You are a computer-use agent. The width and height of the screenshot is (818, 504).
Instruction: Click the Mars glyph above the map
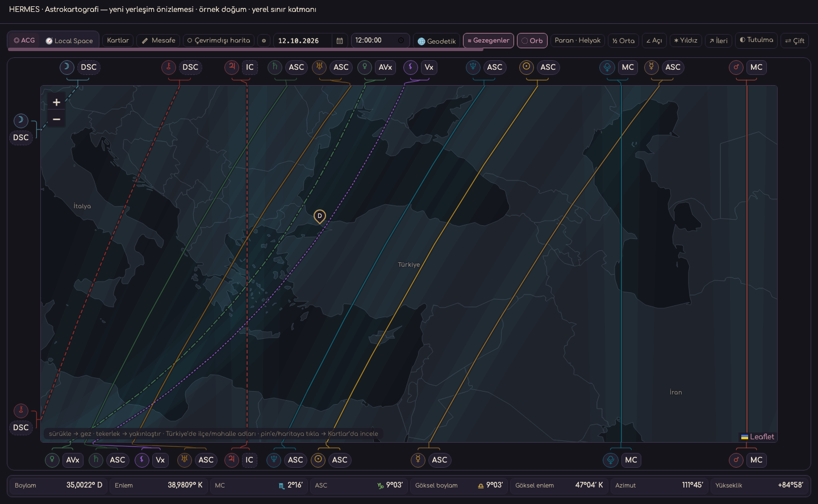click(x=736, y=67)
